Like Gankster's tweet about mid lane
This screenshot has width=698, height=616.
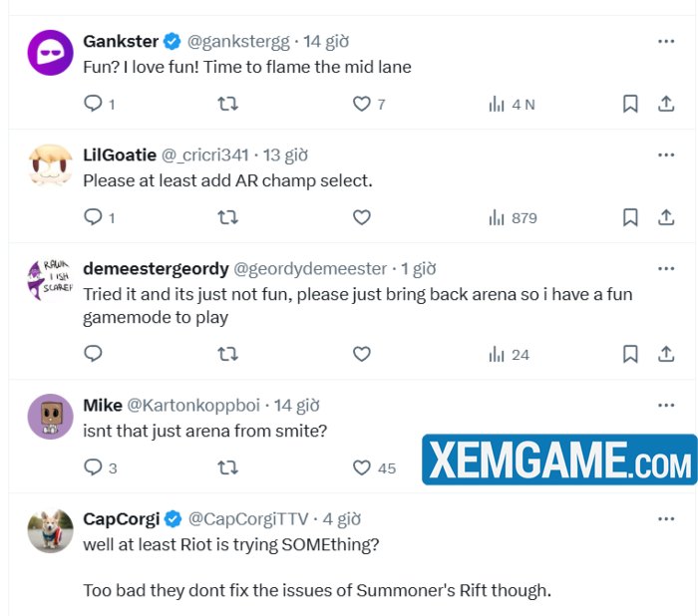pyautogui.click(x=362, y=104)
